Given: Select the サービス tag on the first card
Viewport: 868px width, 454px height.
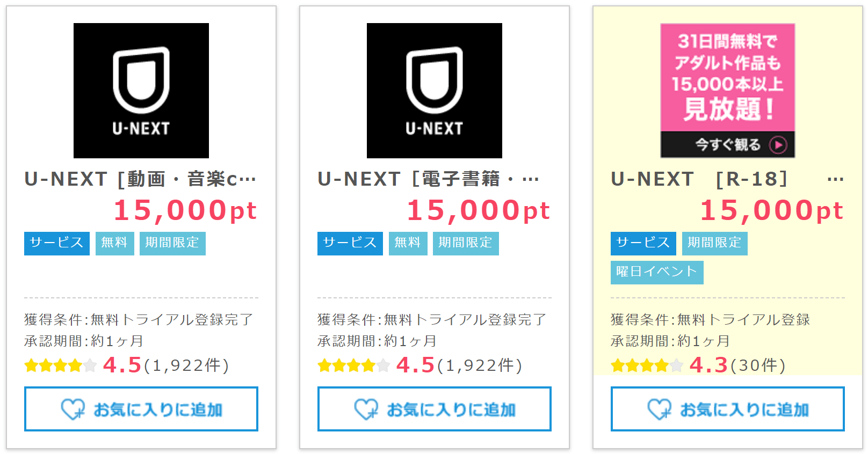Looking at the screenshot, I should click(57, 243).
